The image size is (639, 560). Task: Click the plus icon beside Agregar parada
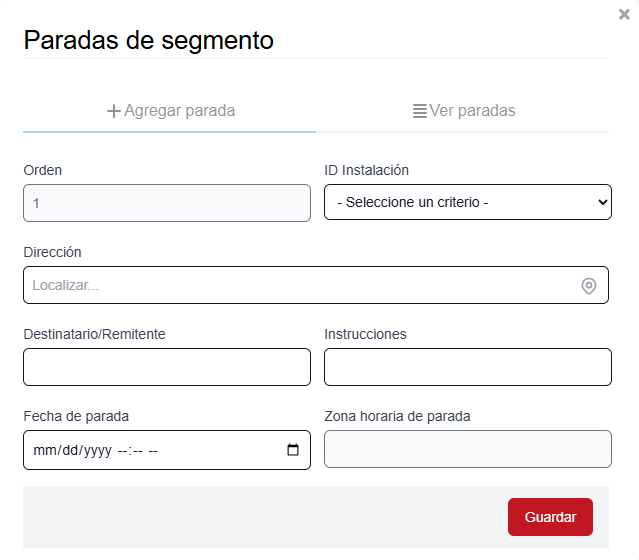click(x=113, y=111)
